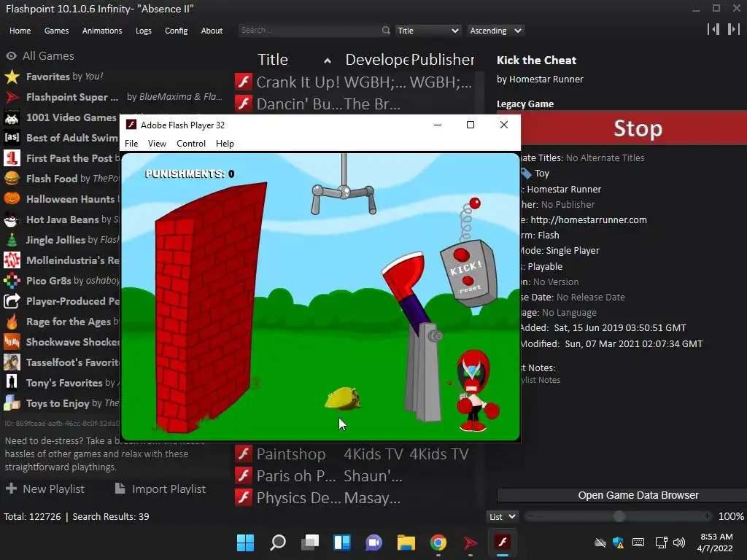Screen dimensions: 747x560
Task: Open the sort-by Title dropdown
Action: 427,31
